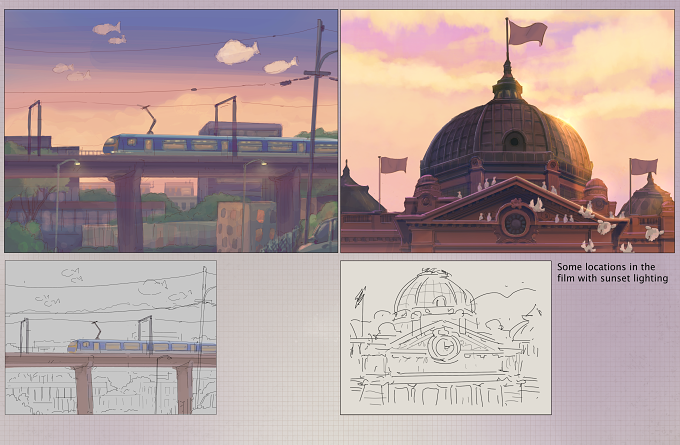Click the small fish cloud pair top left
Viewport: 680px width, 445px height.
tap(110, 33)
